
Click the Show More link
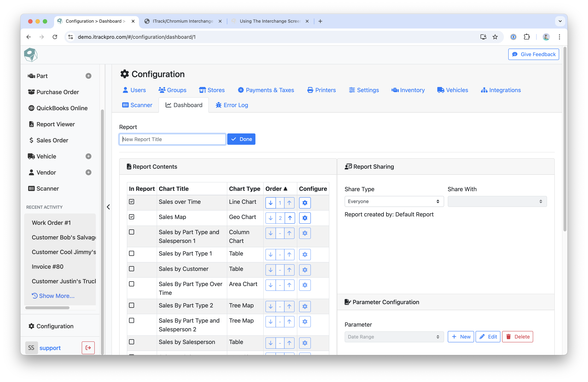point(53,296)
